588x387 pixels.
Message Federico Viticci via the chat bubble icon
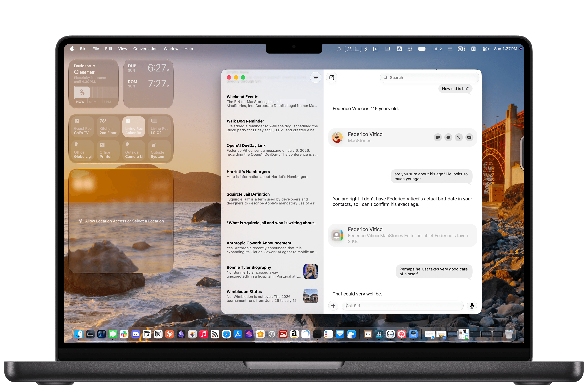point(448,137)
